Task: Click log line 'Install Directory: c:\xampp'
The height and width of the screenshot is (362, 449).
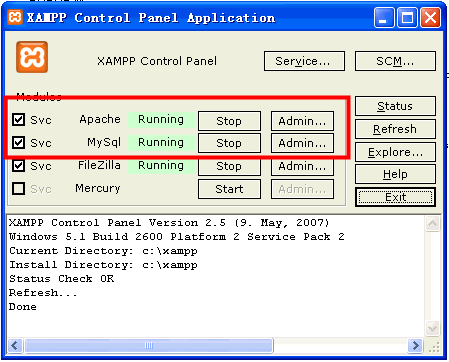Action: [x=103, y=265]
